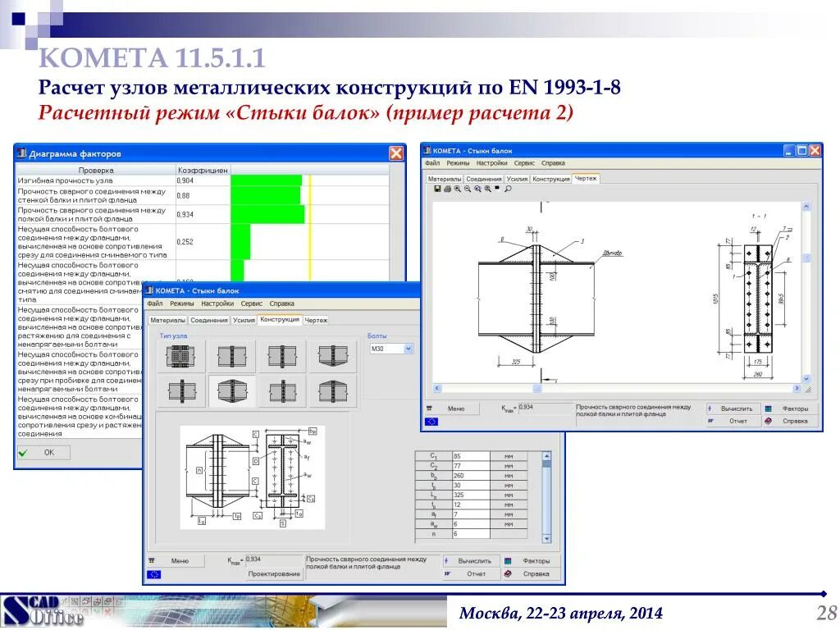
Task: Click the black square icon in drawing toolbar
Action: 497,189
